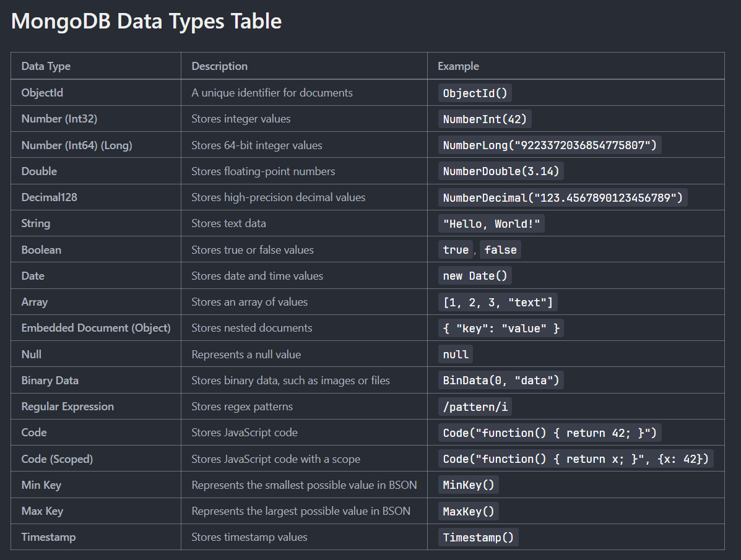
Task: Click the "Data Type" column header
Action: coord(46,66)
